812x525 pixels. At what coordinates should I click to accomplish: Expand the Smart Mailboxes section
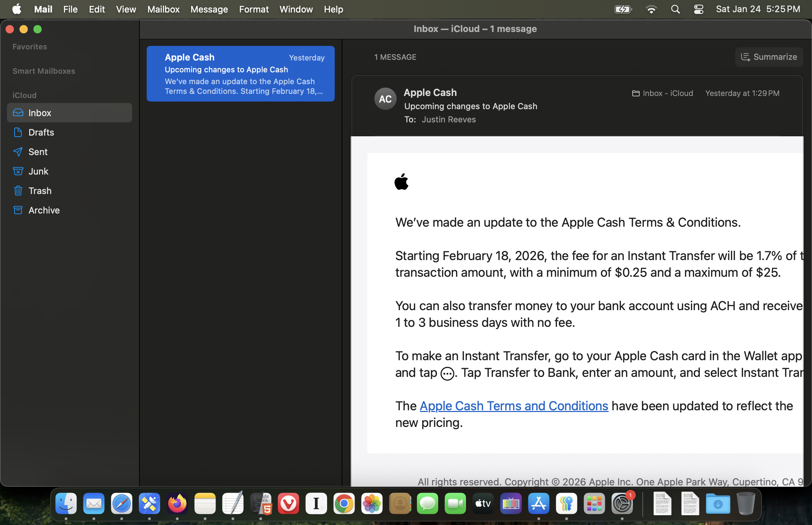click(44, 71)
